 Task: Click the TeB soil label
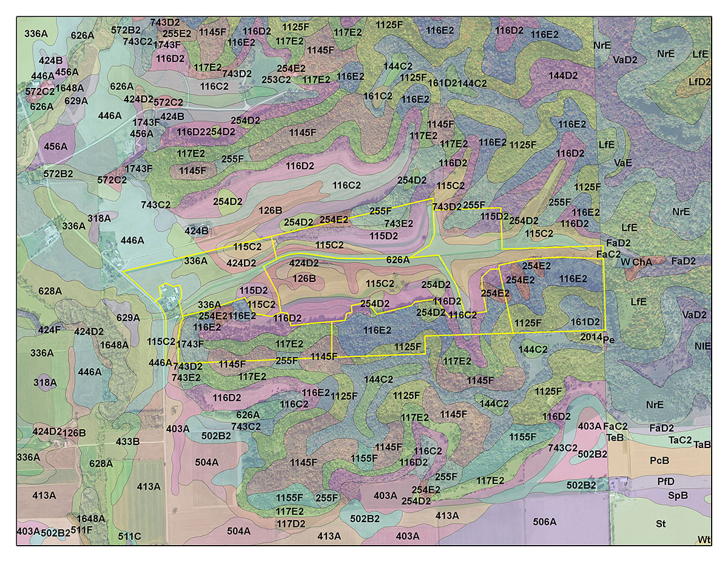(x=615, y=437)
